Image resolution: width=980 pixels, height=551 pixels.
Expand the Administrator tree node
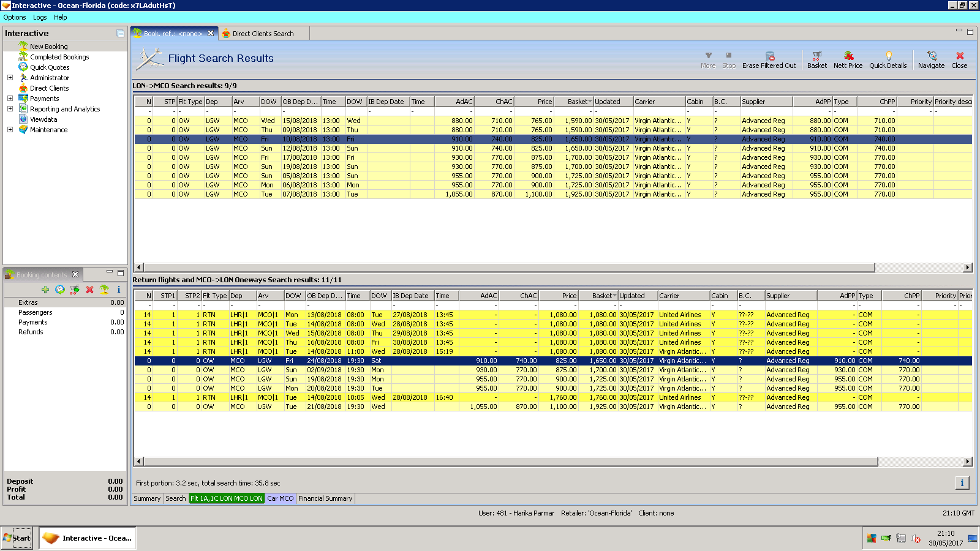click(10, 78)
